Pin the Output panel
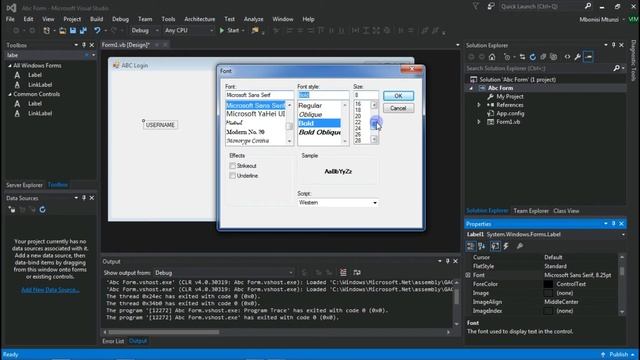Screen dimensions: 640x360 point(448,261)
